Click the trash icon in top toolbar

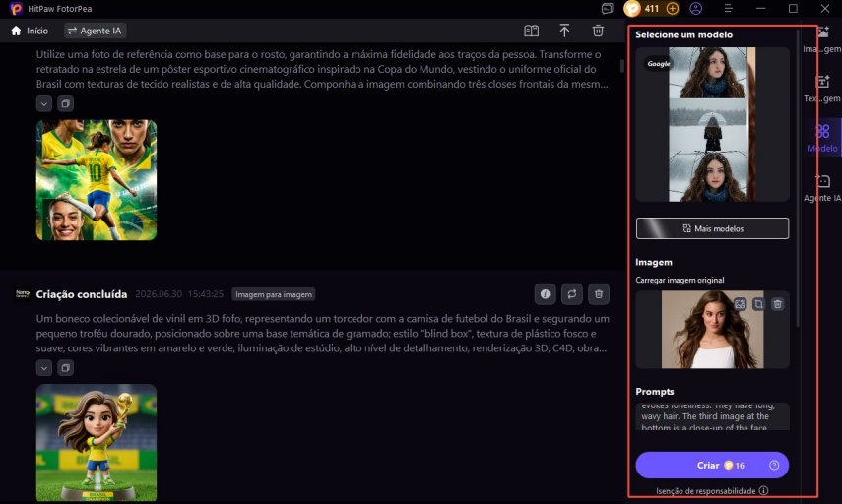click(x=598, y=31)
